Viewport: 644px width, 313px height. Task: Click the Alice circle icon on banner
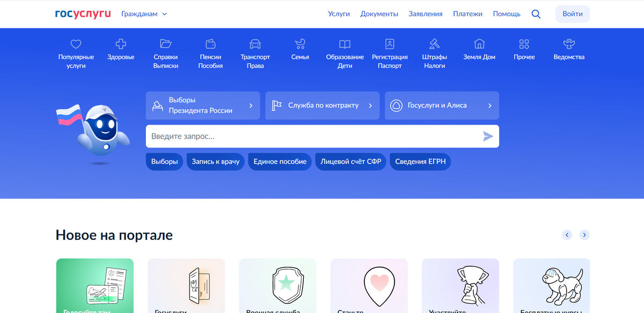click(x=396, y=105)
